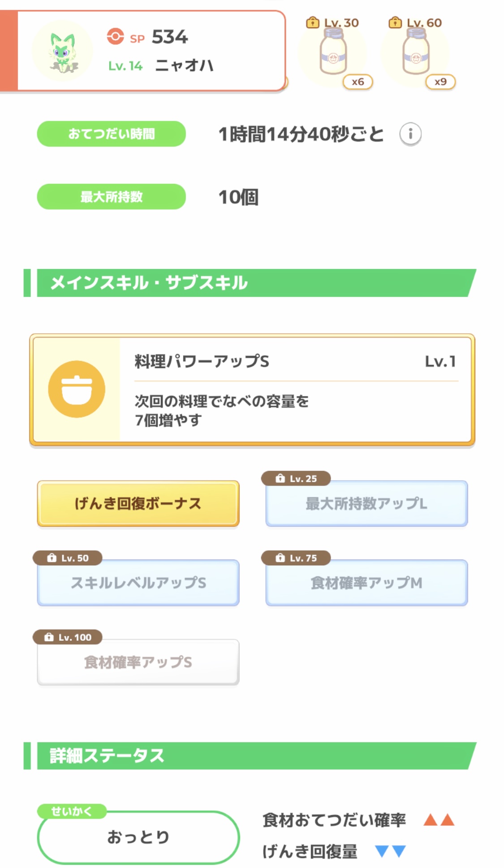The width and height of the screenshot is (504, 868).
Task: Tap the blue down arrows for げんき回復量
Action: click(390, 851)
